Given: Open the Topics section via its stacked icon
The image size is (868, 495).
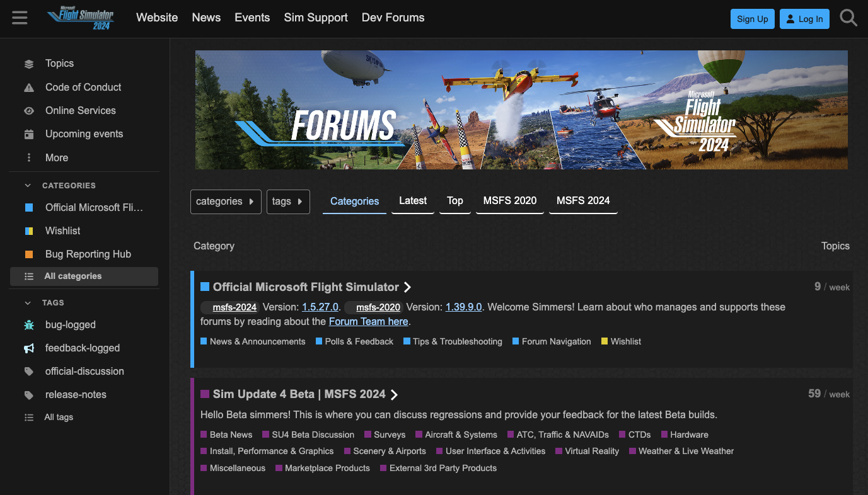Looking at the screenshot, I should click(x=29, y=63).
